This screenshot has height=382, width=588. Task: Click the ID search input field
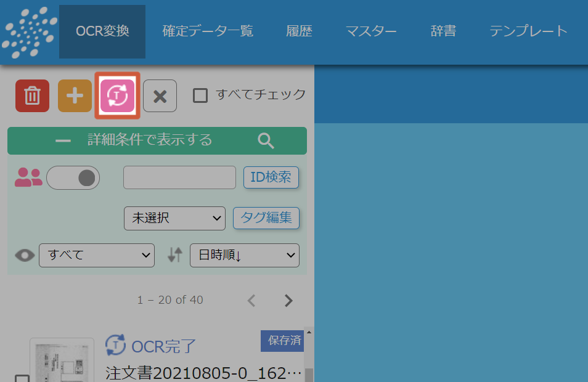(179, 177)
